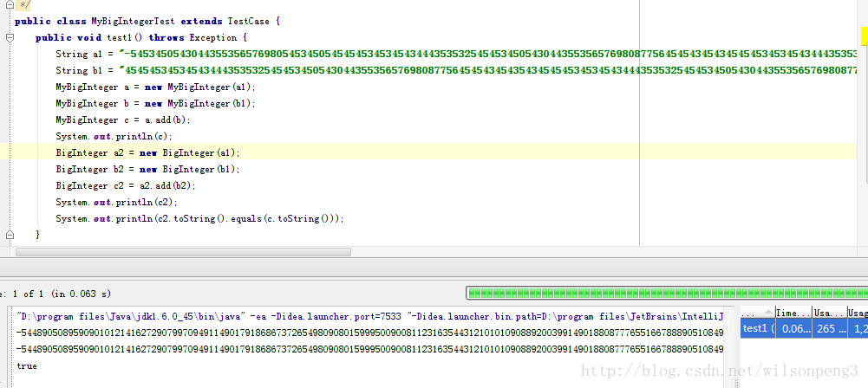Click line 'BigInteger c2 = a2.add(b2);'
868x388 pixels.
point(127,185)
